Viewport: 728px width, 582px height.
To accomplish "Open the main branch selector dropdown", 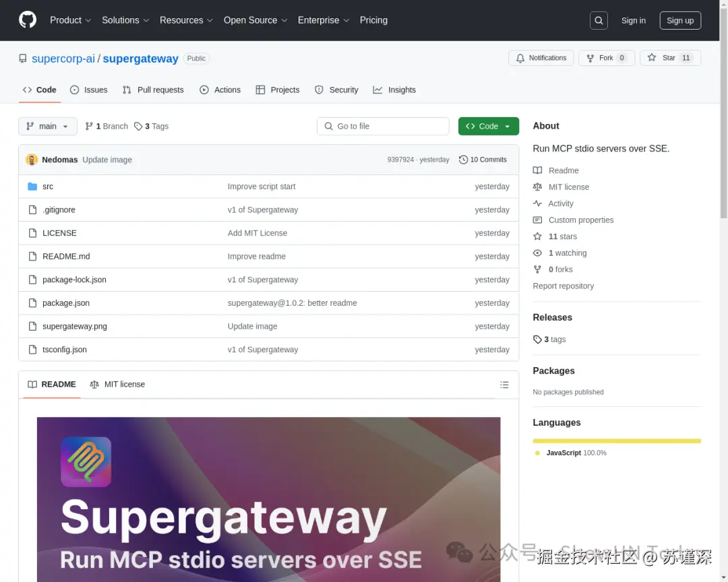I will click(48, 126).
